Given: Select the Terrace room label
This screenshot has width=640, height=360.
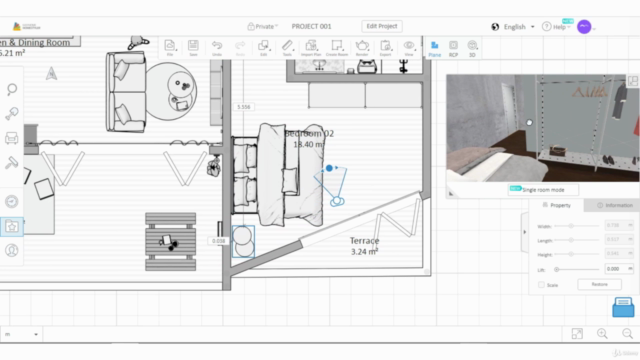Looking at the screenshot, I should [364, 241].
